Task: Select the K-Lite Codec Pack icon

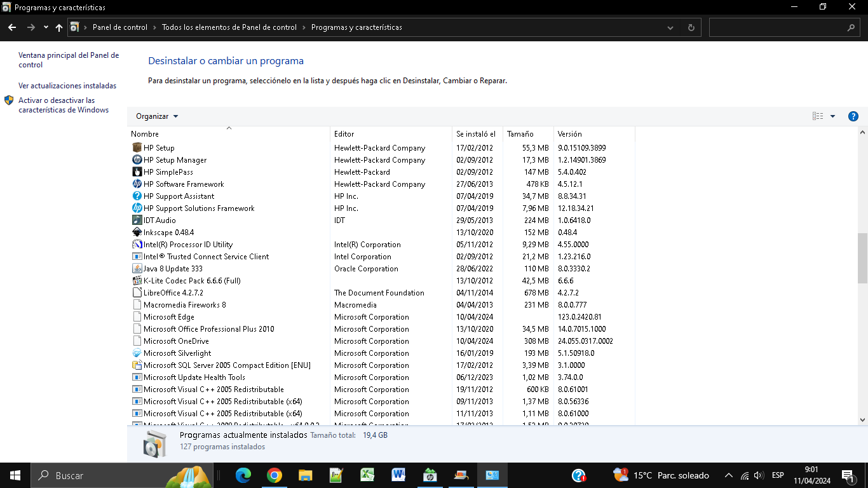Action: 137,280
